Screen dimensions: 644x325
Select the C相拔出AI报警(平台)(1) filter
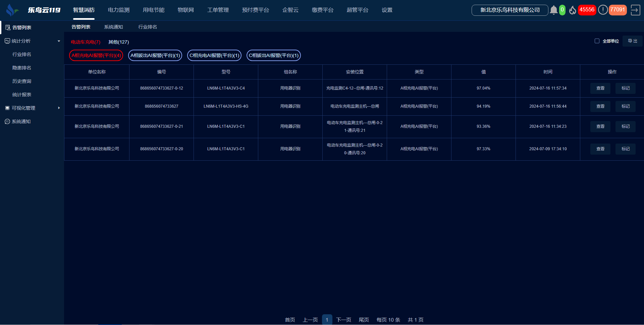coord(273,55)
